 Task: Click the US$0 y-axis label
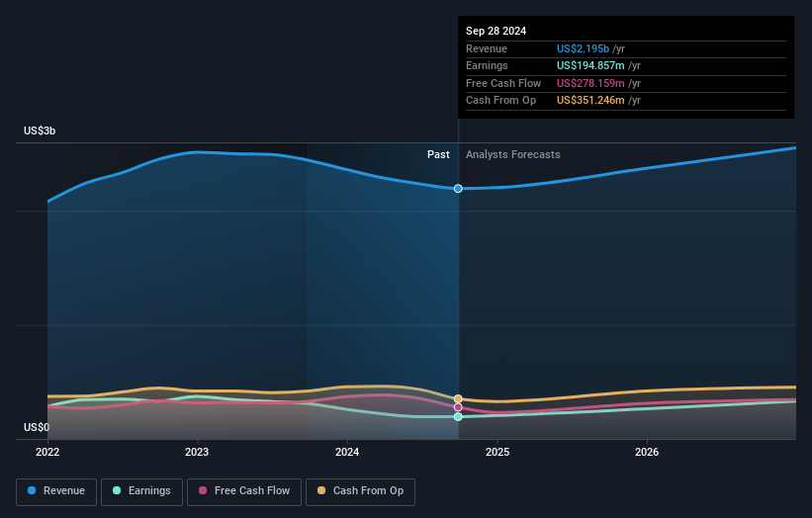37,427
